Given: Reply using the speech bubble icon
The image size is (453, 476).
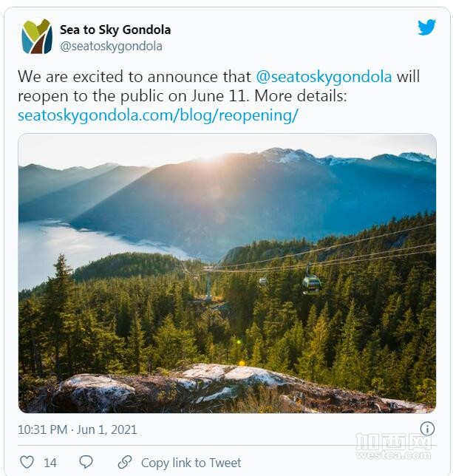Looking at the screenshot, I should pos(86,462).
